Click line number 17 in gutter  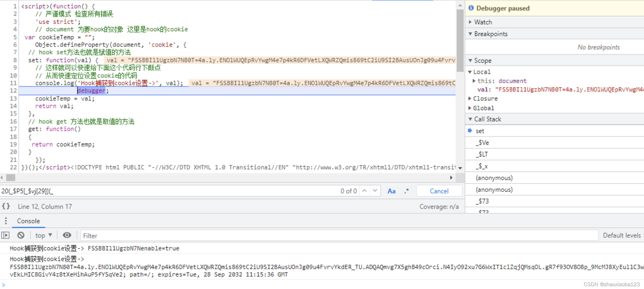coord(13,129)
